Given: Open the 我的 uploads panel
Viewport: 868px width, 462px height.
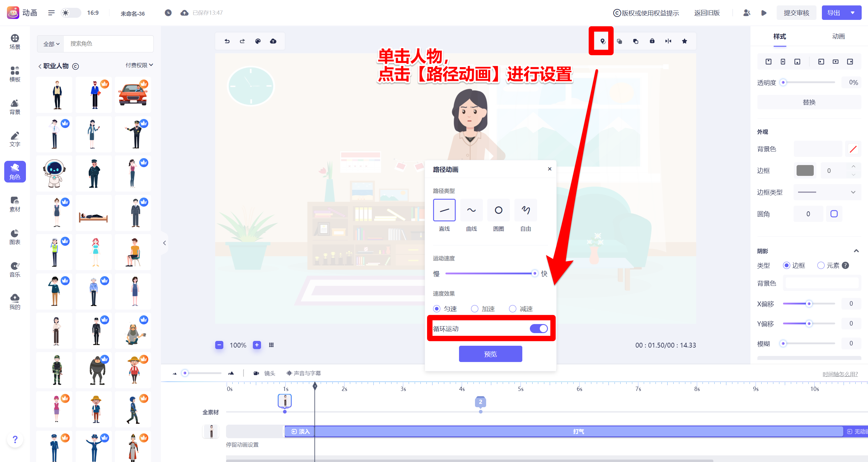Looking at the screenshot, I should tap(15, 302).
